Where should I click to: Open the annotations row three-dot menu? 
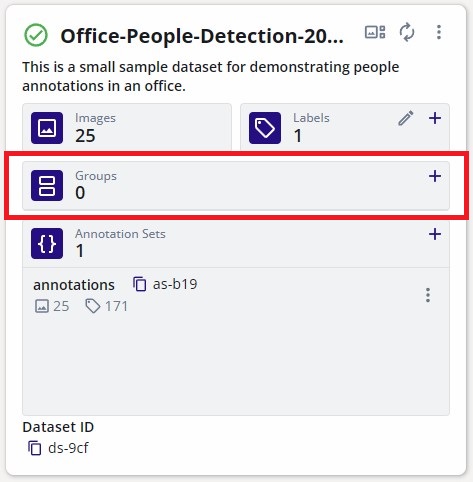point(428,295)
